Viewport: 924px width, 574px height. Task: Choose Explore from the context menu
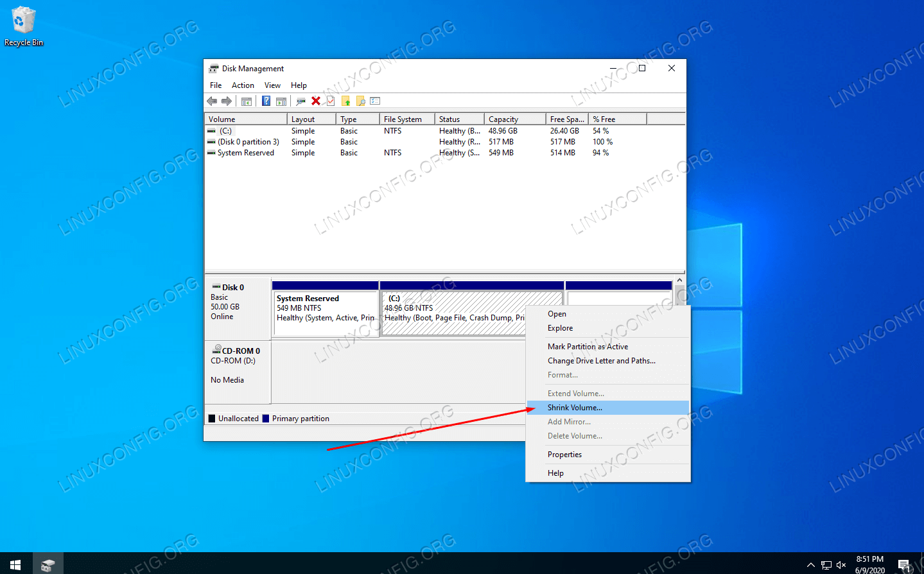(607, 328)
